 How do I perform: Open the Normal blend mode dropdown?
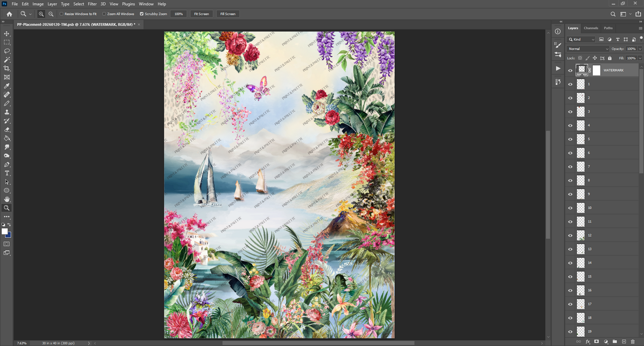pyautogui.click(x=588, y=49)
